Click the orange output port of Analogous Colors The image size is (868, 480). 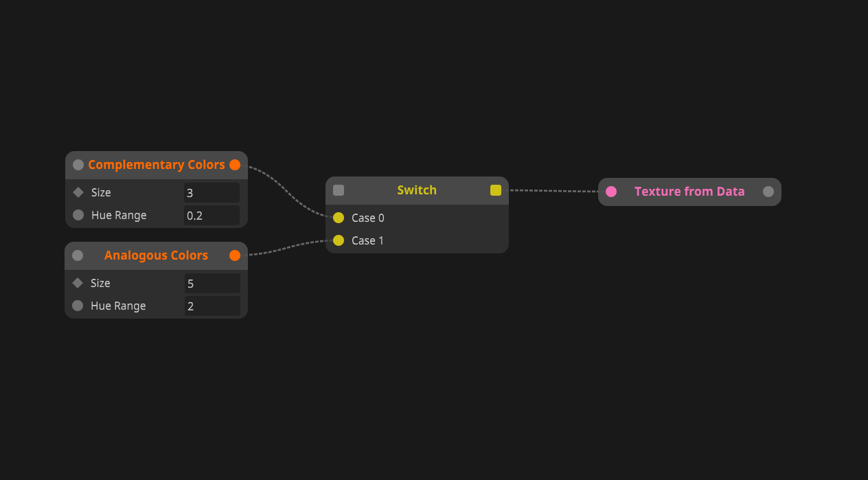coord(235,255)
